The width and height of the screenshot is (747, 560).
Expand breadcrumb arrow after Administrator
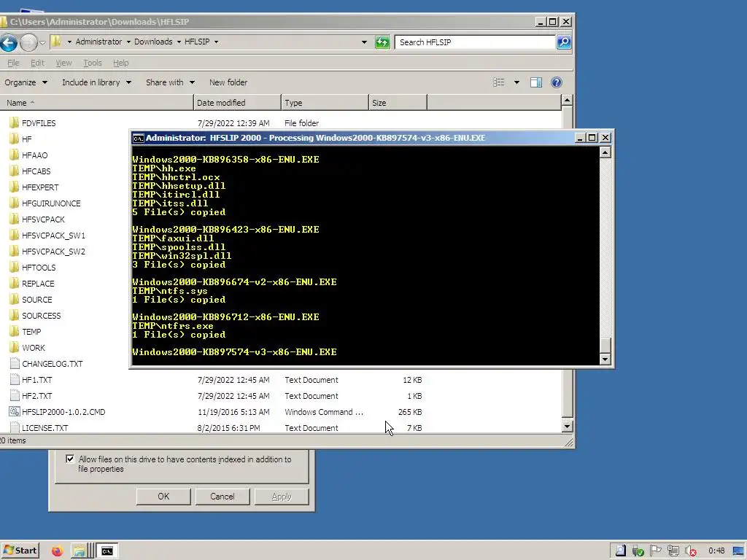128,42
